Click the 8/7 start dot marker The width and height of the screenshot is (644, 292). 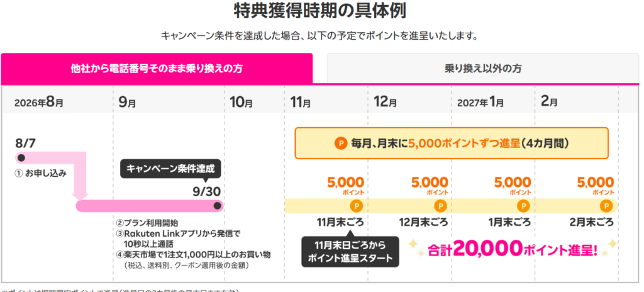click(x=21, y=158)
